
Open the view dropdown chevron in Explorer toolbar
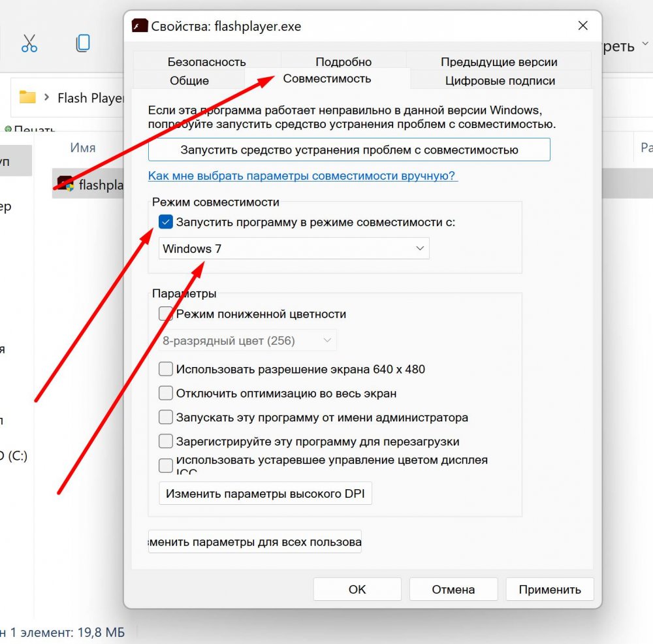point(645,43)
